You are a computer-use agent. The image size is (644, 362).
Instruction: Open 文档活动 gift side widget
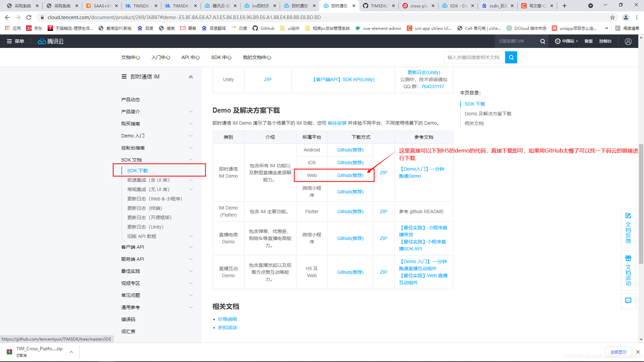click(628, 270)
